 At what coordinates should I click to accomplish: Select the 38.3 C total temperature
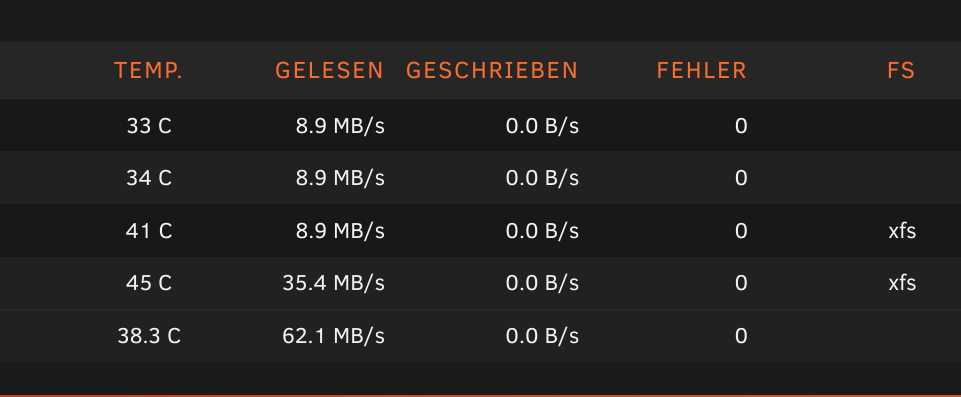pos(149,336)
